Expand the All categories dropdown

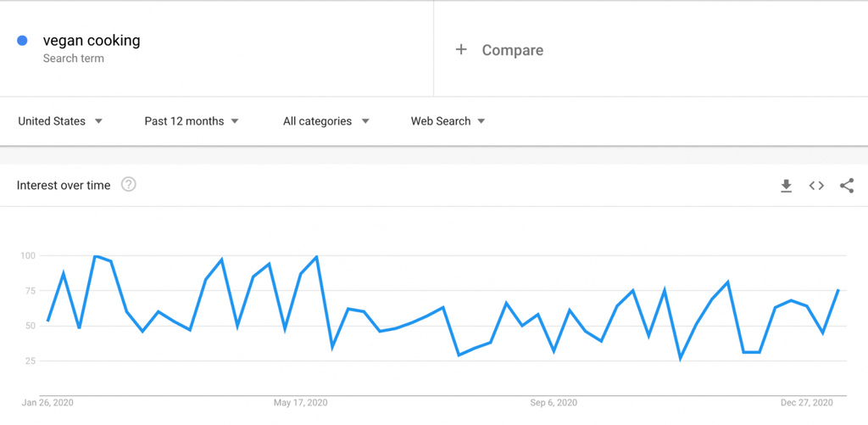tap(326, 120)
